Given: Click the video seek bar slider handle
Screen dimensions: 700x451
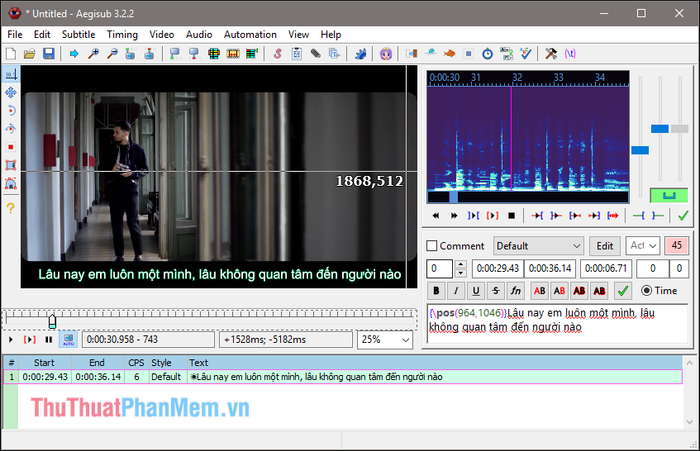Looking at the screenshot, I should coord(52,321).
